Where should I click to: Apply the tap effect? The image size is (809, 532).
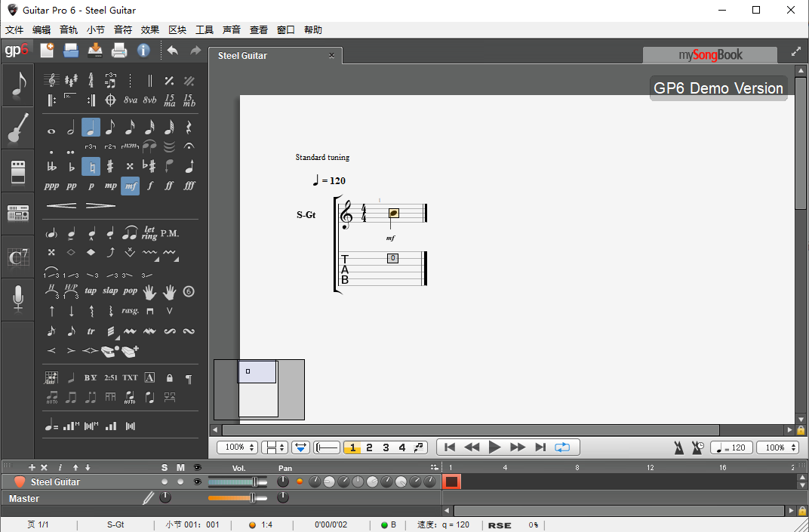point(91,291)
